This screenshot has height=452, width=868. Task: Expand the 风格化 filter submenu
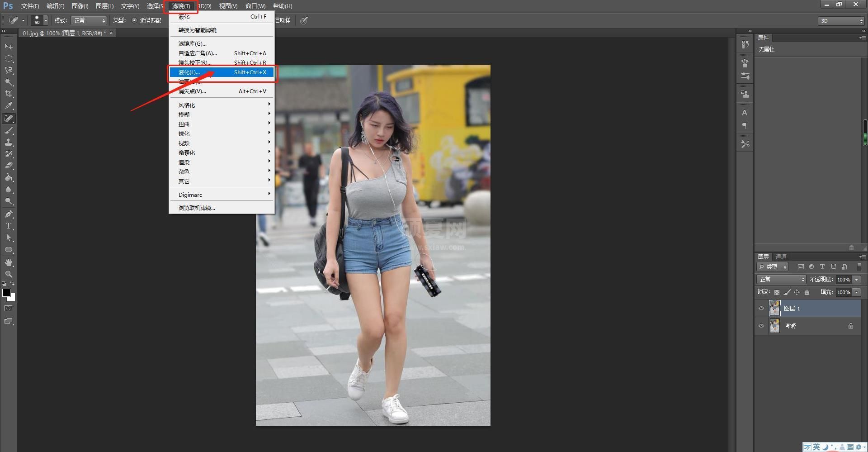222,105
